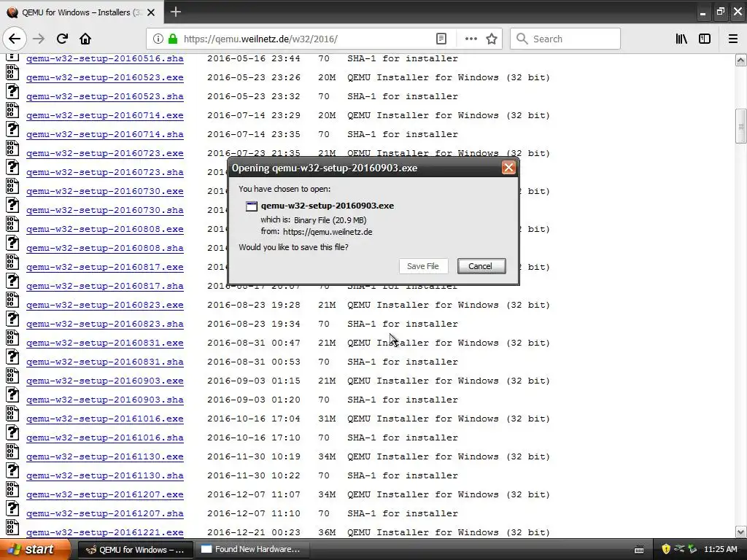Click the exe file icon in dialog
Screen dimensions: 747x560
pyautogui.click(x=251, y=206)
